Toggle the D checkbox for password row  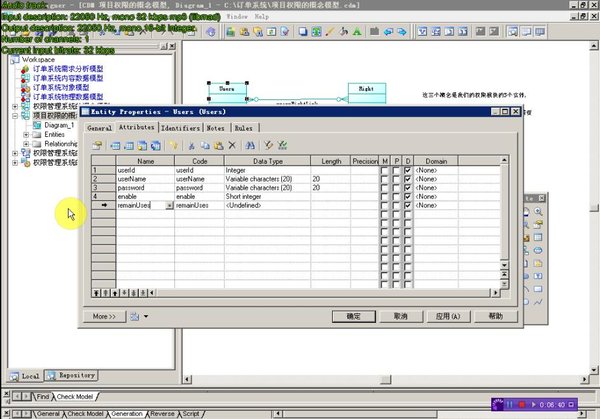[408, 187]
